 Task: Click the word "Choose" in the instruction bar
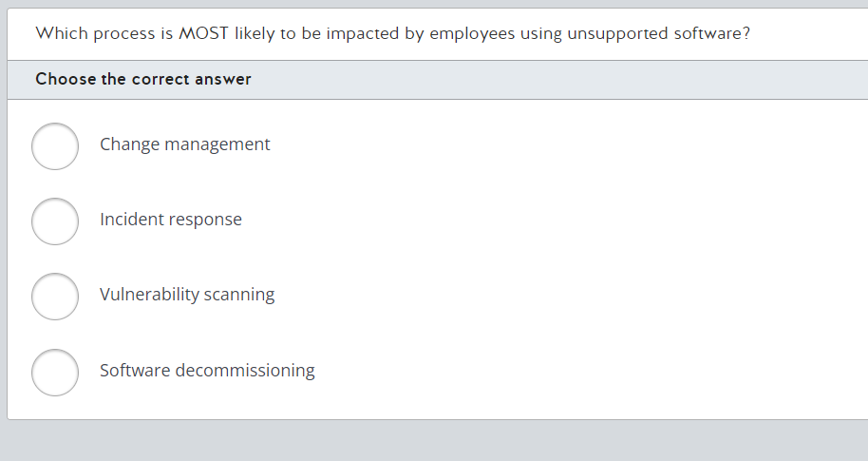pos(66,79)
